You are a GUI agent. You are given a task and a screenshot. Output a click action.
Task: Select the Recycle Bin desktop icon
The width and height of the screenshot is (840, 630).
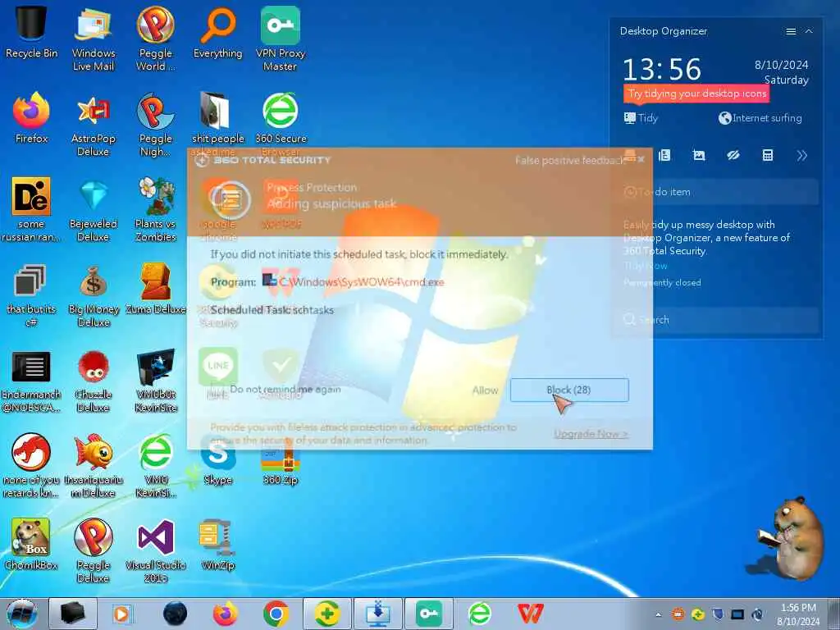point(31,32)
